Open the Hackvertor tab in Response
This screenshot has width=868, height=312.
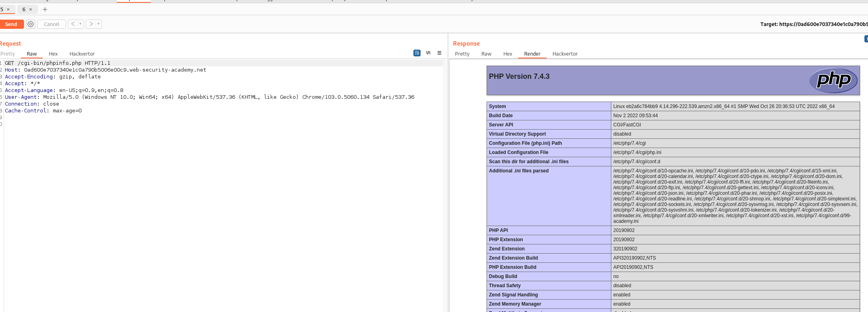(x=565, y=54)
